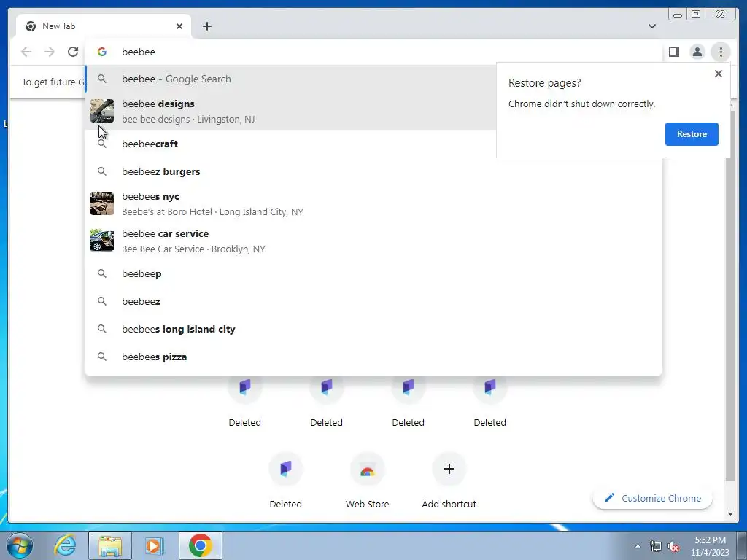Viewport: 747px width, 560px height.
Task: Click the muted volume tray icon
Action: tap(673, 546)
